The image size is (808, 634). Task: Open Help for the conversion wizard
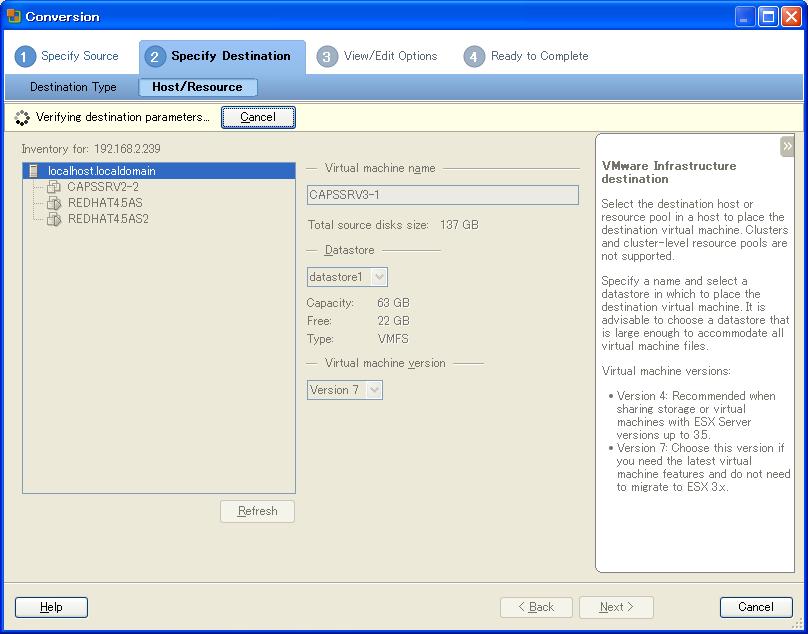(x=51, y=607)
